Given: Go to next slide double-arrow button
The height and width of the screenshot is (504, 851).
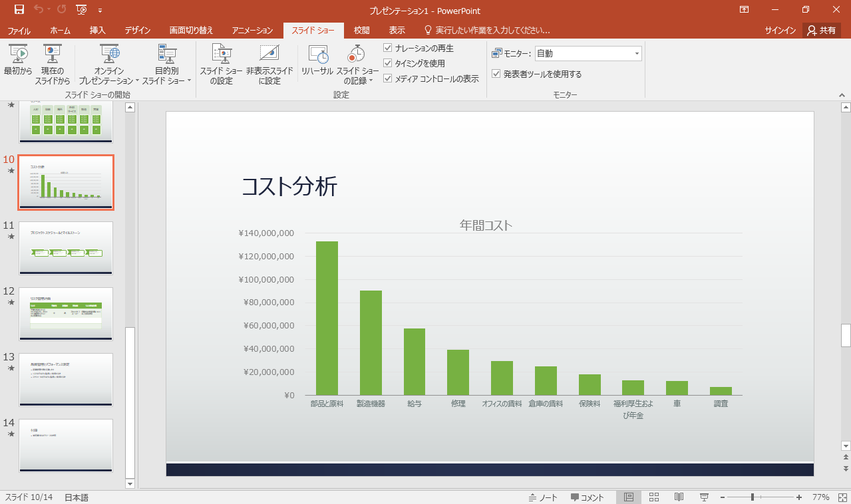Looking at the screenshot, I should 846,469.
